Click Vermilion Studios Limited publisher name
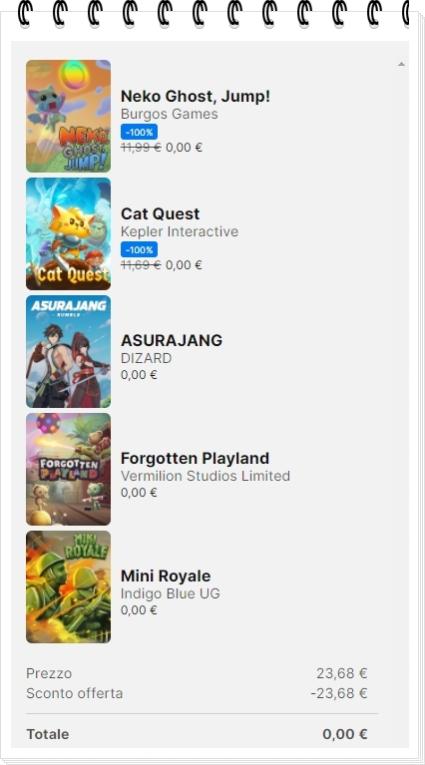 pos(205,476)
